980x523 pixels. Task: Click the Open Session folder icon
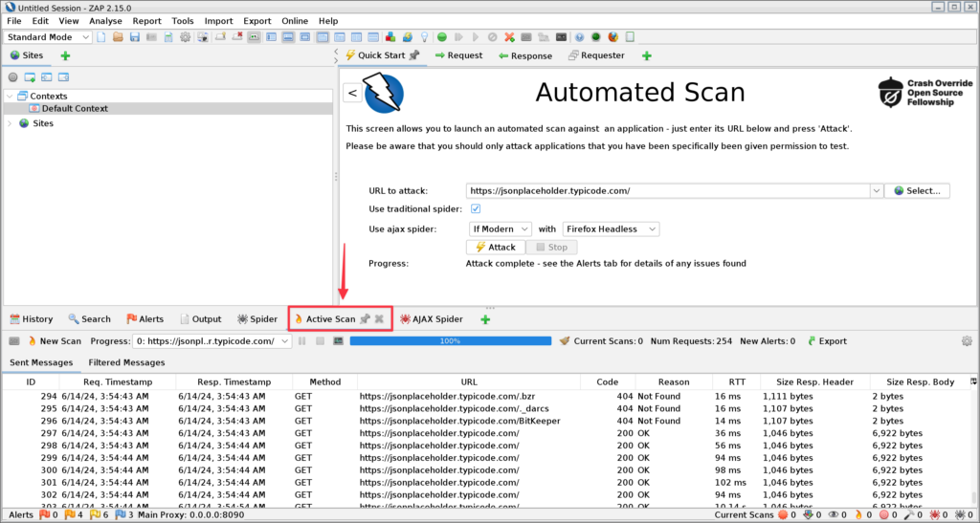(118, 37)
